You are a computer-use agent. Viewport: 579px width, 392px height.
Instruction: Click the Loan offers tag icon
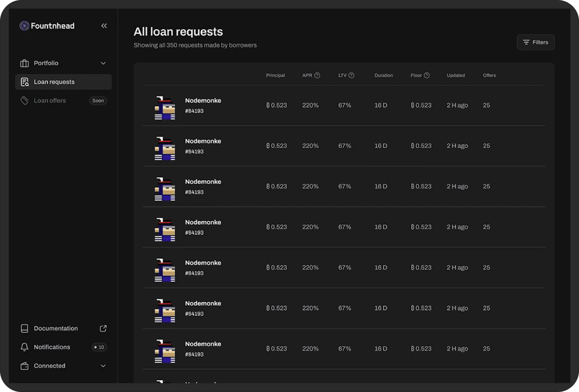coord(24,101)
